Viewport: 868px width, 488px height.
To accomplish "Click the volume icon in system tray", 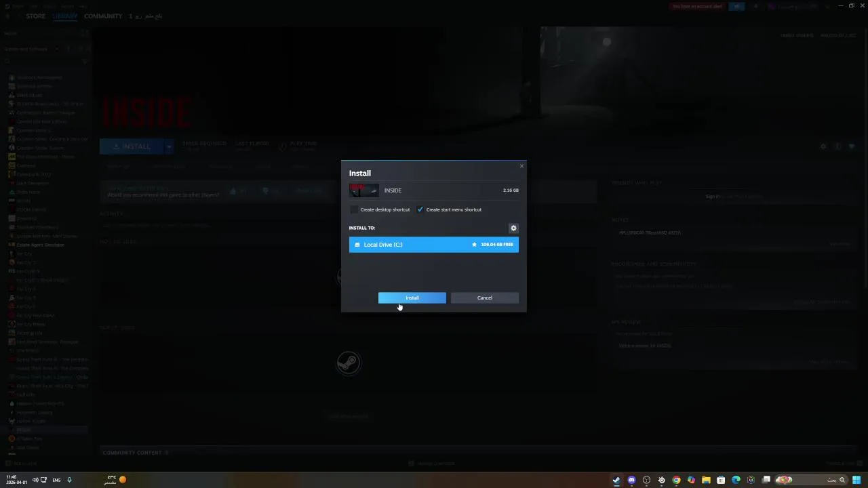I will [x=35, y=480].
